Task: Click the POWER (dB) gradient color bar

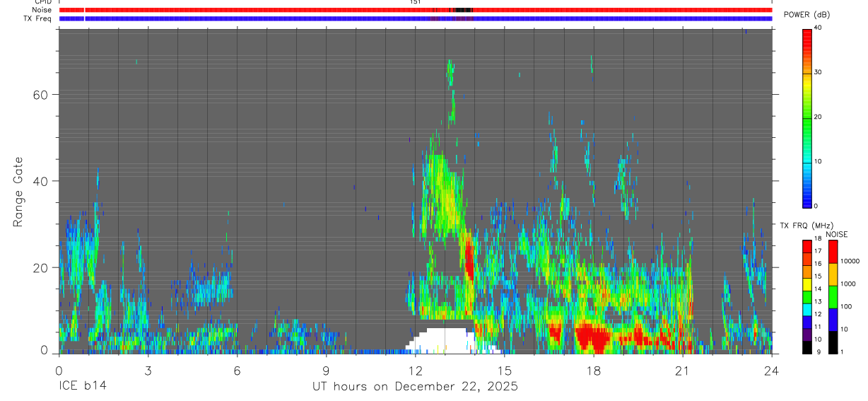Action: point(807,117)
